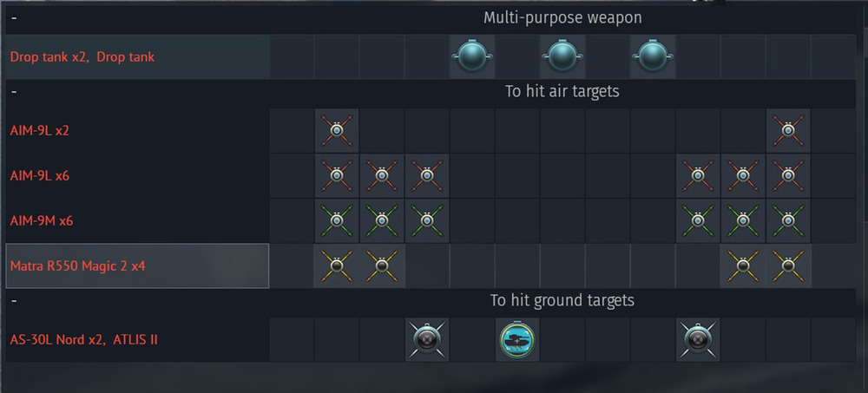
Task: Select the ATLIS II targeting pod icon
Action: click(x=517, y=340)
